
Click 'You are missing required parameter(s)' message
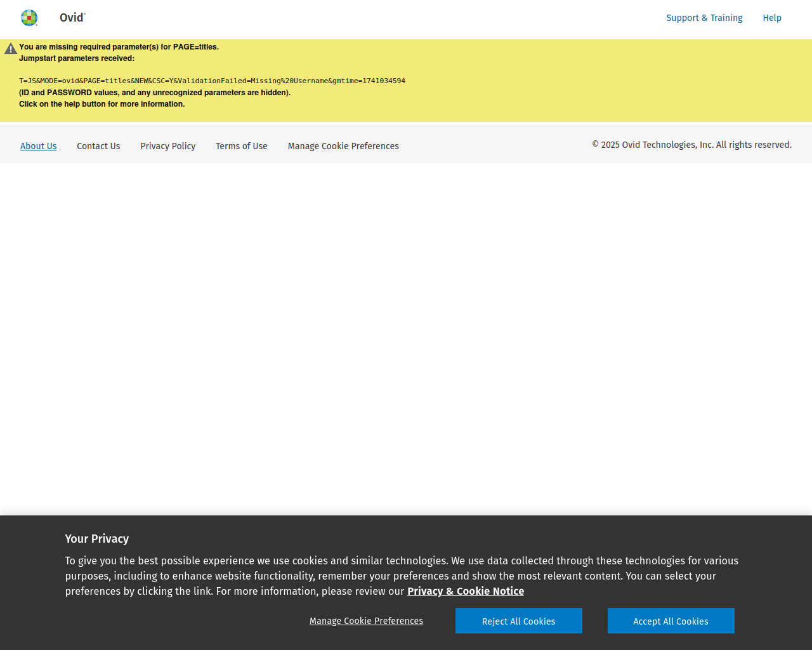coord(119,47)
